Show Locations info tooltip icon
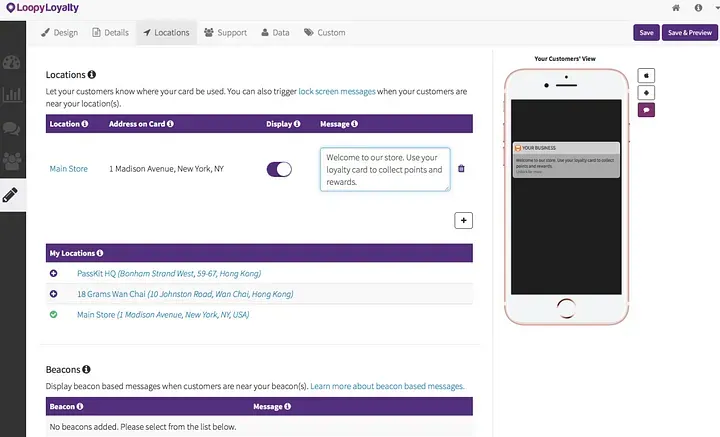The height and width of the screenshot is (437, 720). click(x=92, y=74)
